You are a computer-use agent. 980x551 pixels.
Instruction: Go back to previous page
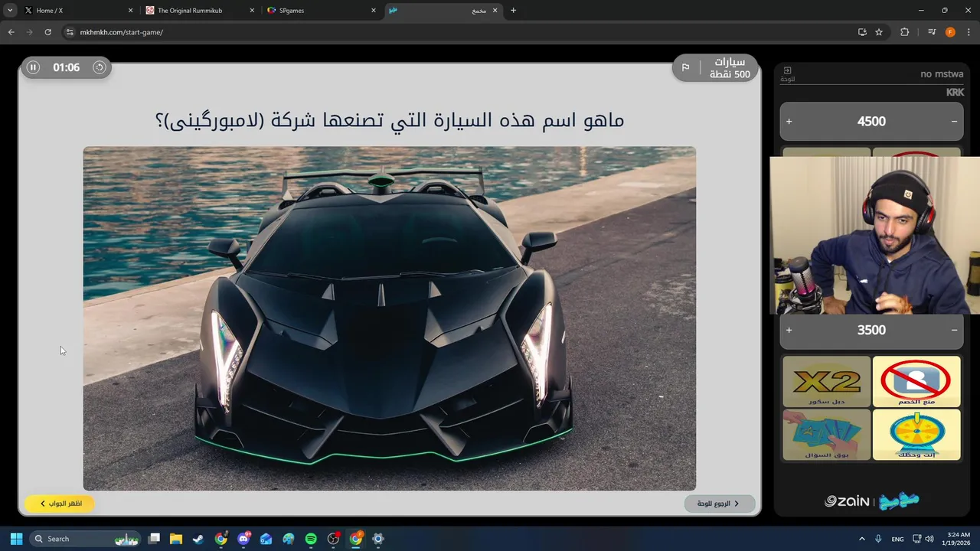click(11, 32)
